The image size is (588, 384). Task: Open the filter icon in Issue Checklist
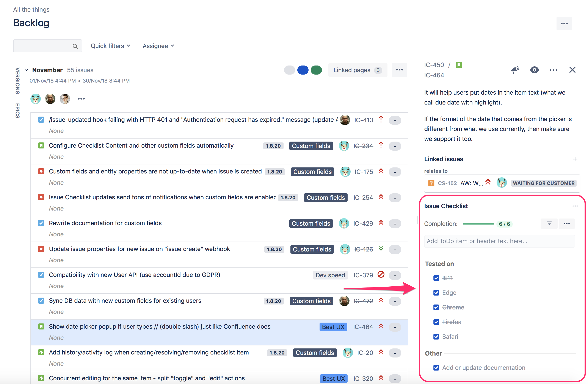point(549,223)
